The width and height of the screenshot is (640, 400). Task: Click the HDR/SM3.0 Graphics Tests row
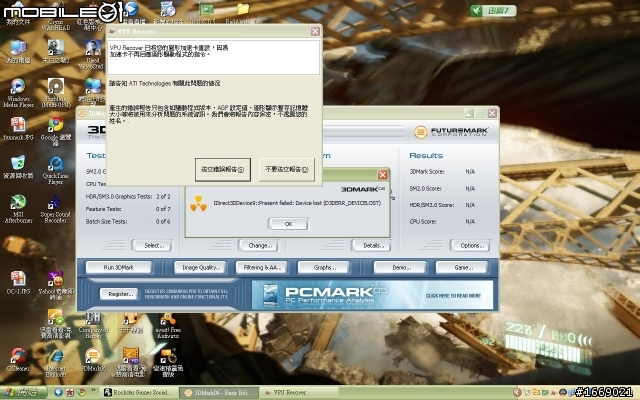128,197
